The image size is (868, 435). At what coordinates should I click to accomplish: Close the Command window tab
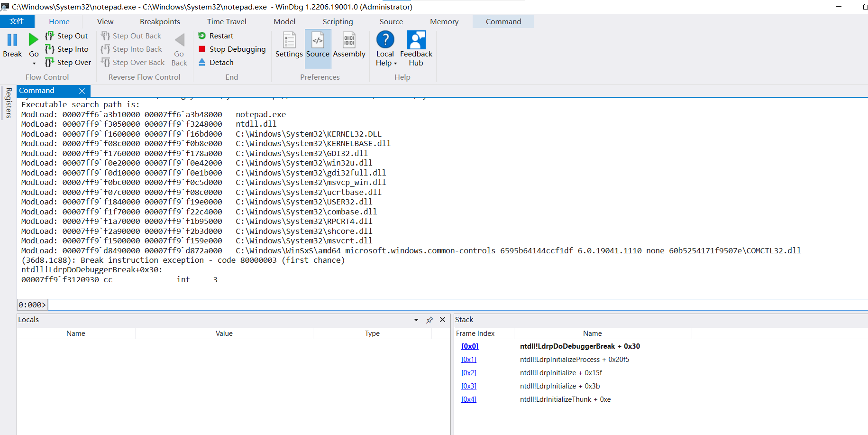click(x=82, y=91)
